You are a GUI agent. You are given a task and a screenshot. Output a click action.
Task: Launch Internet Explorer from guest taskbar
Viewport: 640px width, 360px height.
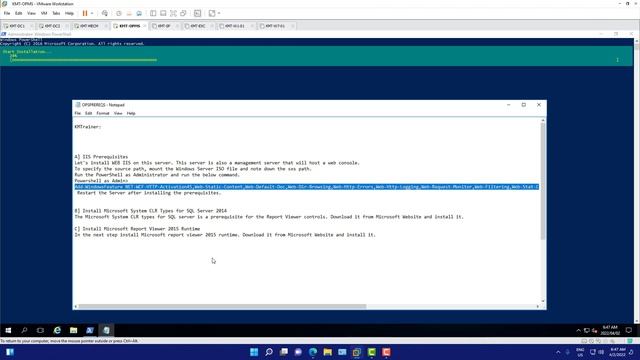pyautogui.click(x=57, y=330)
